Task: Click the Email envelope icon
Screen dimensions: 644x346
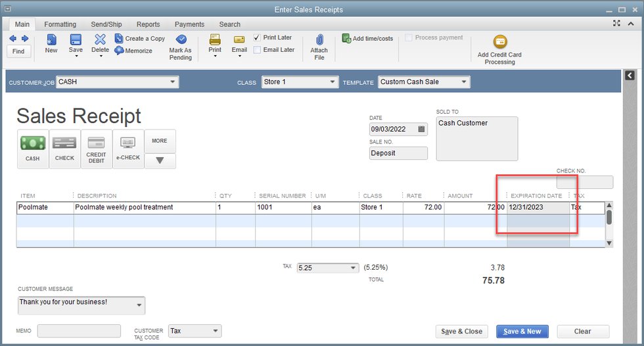Action: [239, 40]
